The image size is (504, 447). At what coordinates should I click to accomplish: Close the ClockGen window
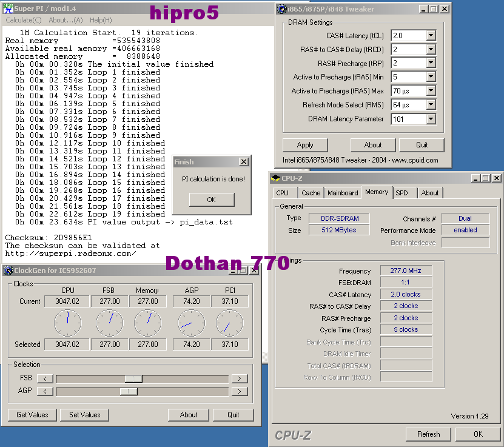tap(254, 271)
